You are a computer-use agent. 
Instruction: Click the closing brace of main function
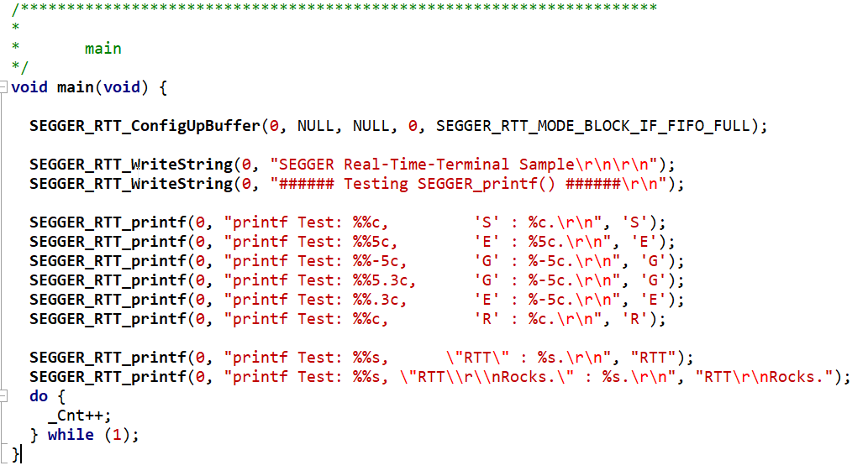tap(17, 454)
